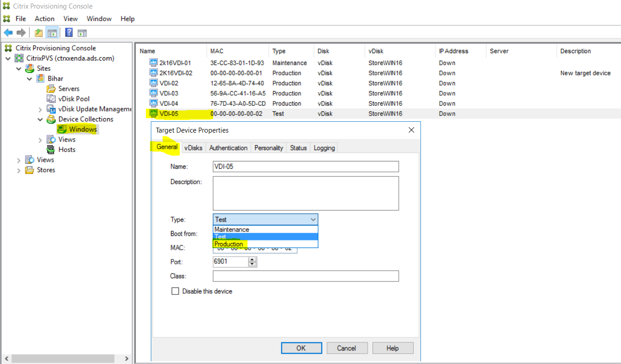621x364 pixels.
Task: Select the 2k16VDI-01 device icon
Action: point(154,63)
